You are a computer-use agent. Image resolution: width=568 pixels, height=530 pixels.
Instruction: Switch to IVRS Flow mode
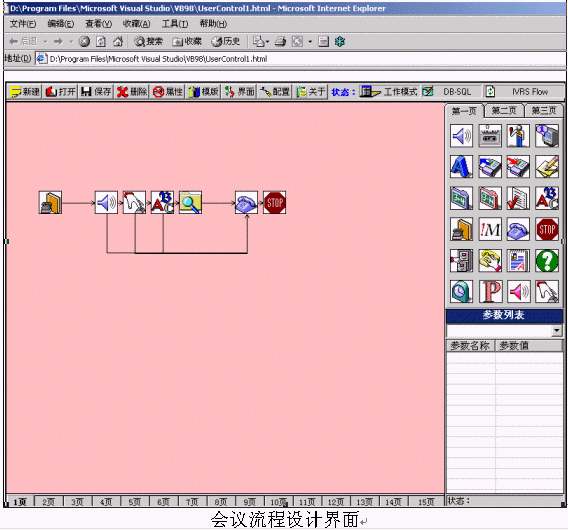tap(523, 92)
